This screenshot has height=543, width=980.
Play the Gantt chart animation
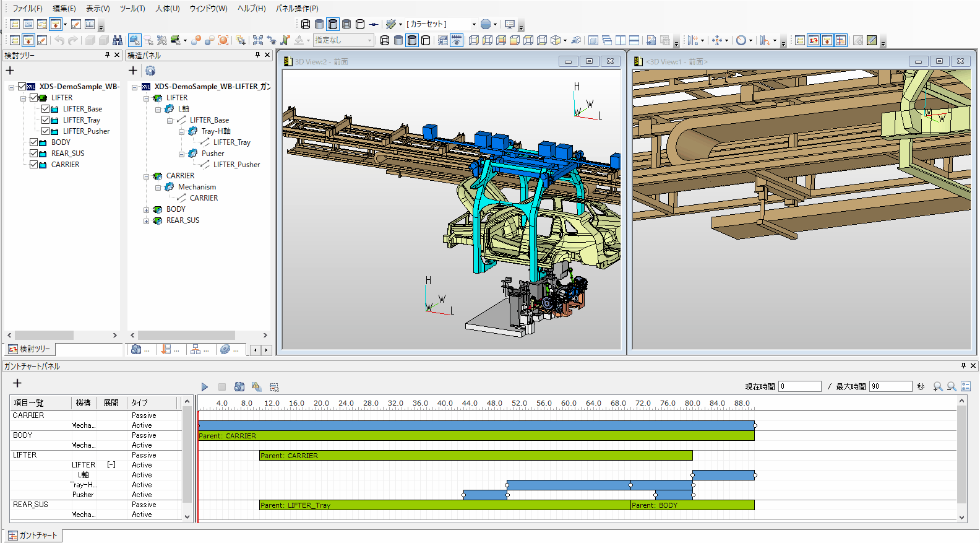click(204, 387)
